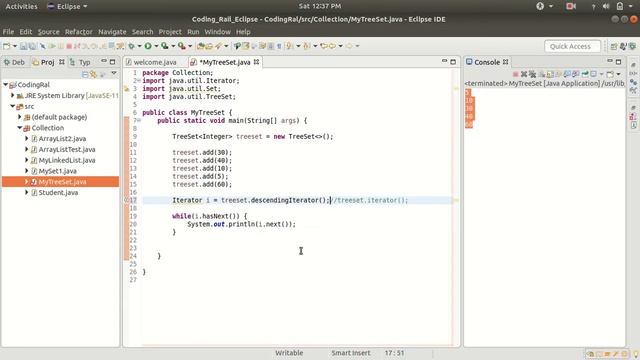The height and width of the screenshot is (360, 640).
Task: Collapse the src folder node
Action: coord(12,106)
